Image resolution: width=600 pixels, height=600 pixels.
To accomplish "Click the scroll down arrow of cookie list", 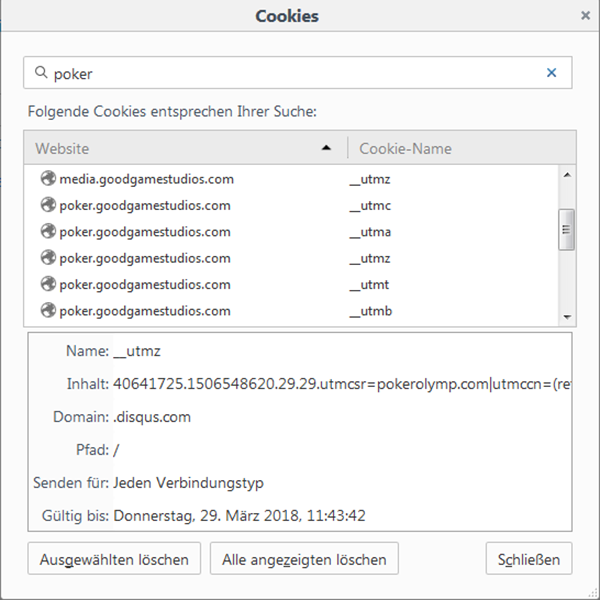I will pyautogui.click(x=567, y=317).
